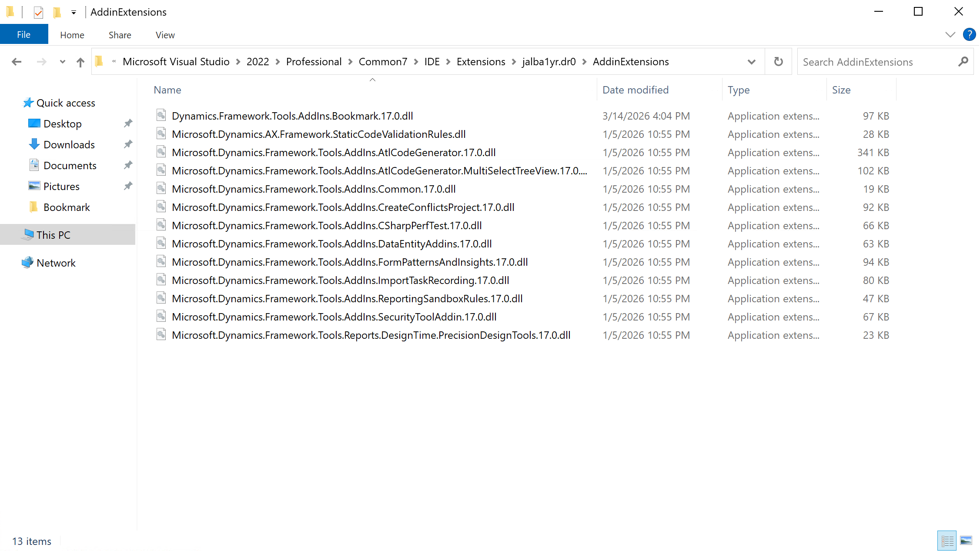Open the View ribbon tab
Screen dimensions: 980x551
pyautogui.click(x=165, y=35)
